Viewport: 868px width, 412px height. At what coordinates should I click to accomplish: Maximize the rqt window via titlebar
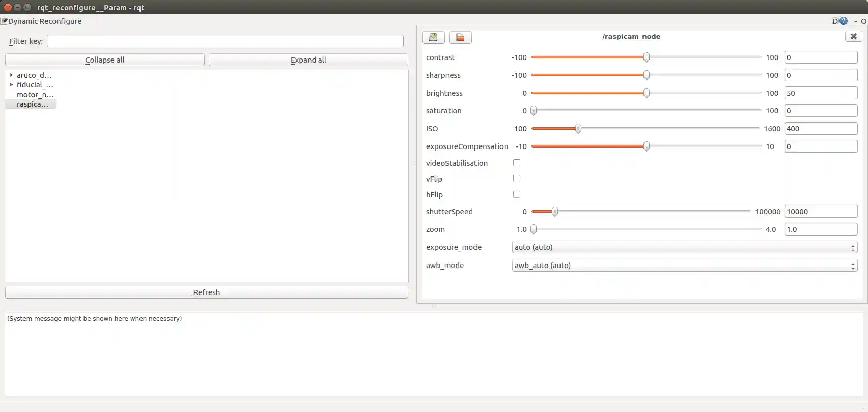(27, 7)
